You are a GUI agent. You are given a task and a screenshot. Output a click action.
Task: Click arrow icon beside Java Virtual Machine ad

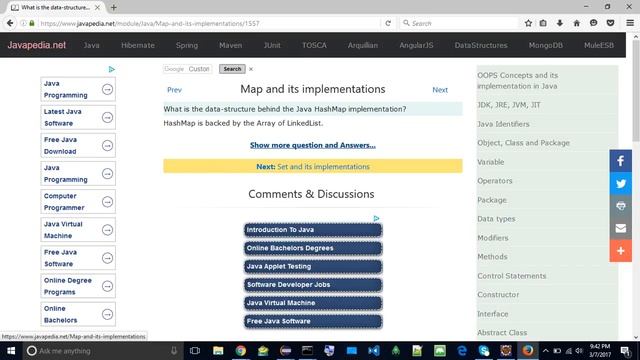click(107, 230)
